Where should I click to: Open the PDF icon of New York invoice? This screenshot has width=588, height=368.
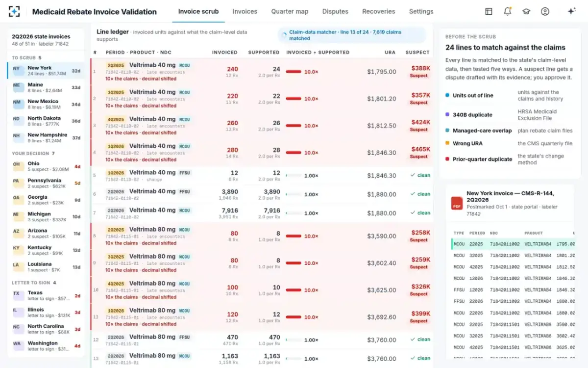coord(457,204)
